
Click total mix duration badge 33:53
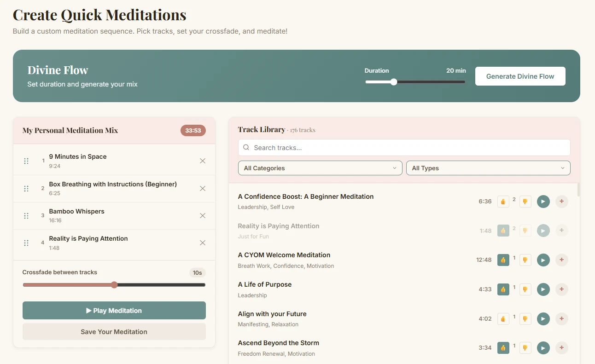point(193,131)
